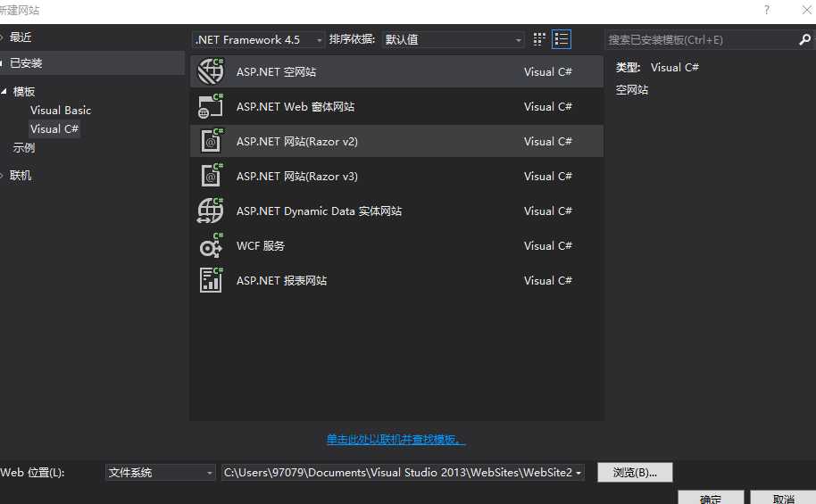Switch to list view layout
The width and height of the screenshot is (816, 504).
tap(562, 39)
